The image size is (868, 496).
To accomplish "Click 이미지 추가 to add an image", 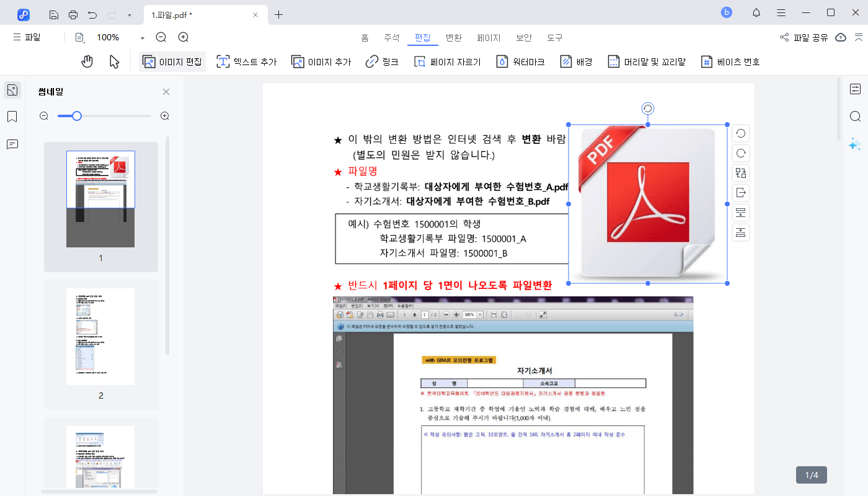I will pos(321,61).
